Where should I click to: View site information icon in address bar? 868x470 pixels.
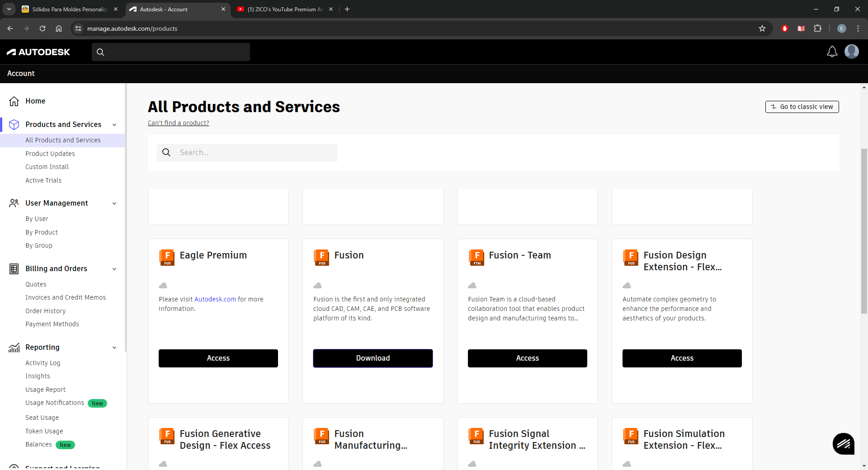point(78,28)
